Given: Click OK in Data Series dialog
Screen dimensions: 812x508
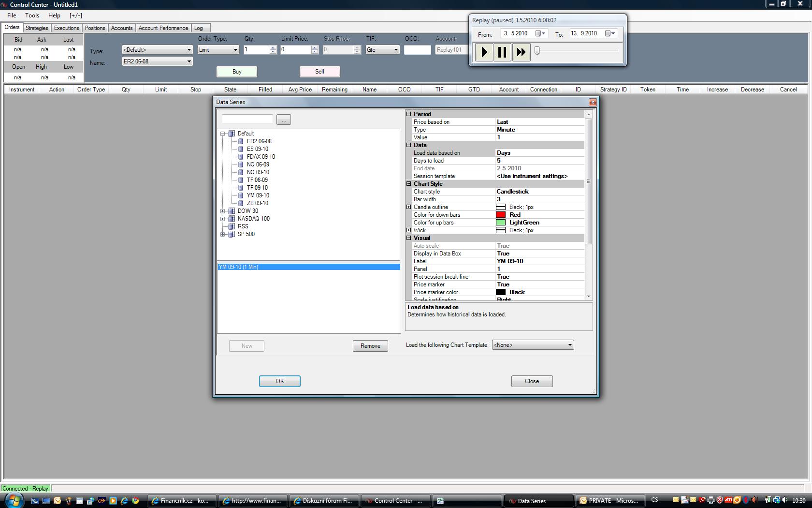Looking at the screenshot, I should click(x=279, y=381).
